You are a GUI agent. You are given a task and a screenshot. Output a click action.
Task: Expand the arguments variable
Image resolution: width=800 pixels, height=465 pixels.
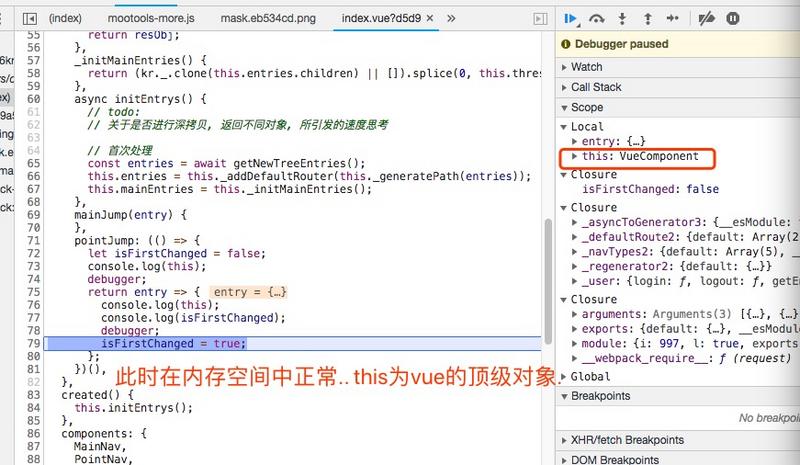point(574,314)
